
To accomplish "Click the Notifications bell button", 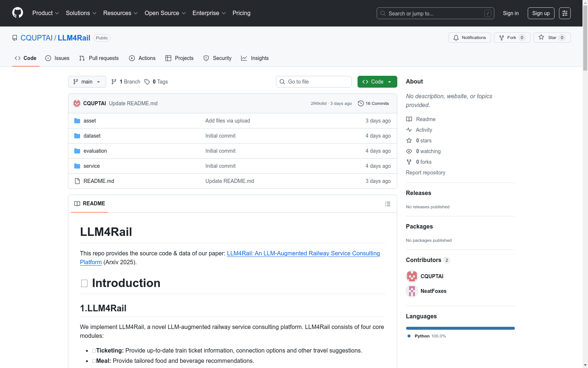I will [x=469, y=38].
